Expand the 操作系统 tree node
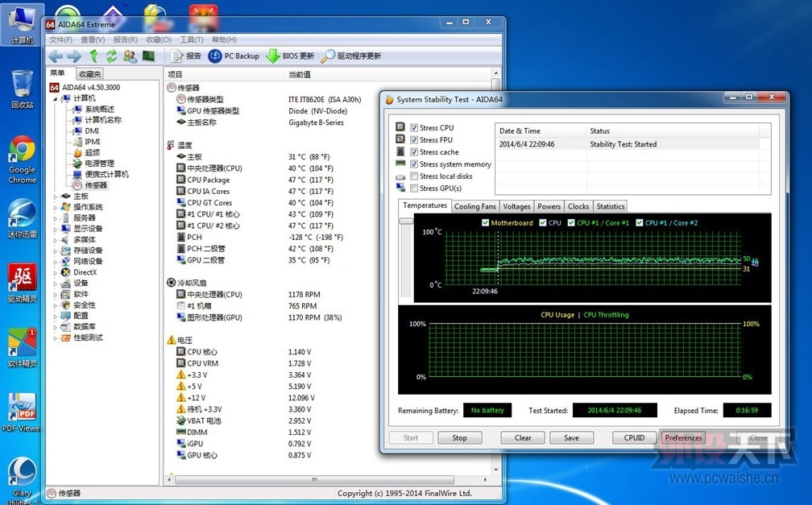The width and height of the screenshot is (812, 505). [x=56, y=208]
